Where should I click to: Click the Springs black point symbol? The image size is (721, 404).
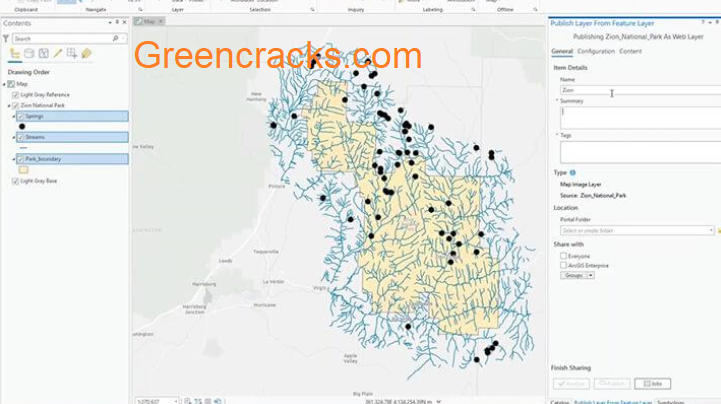[22, 126]
